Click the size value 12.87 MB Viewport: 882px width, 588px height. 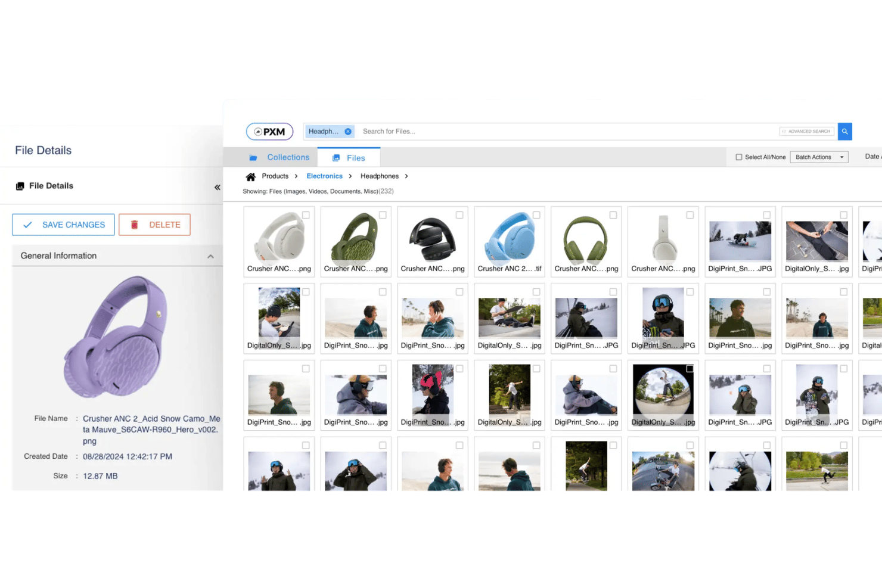[x=100, y=476]
